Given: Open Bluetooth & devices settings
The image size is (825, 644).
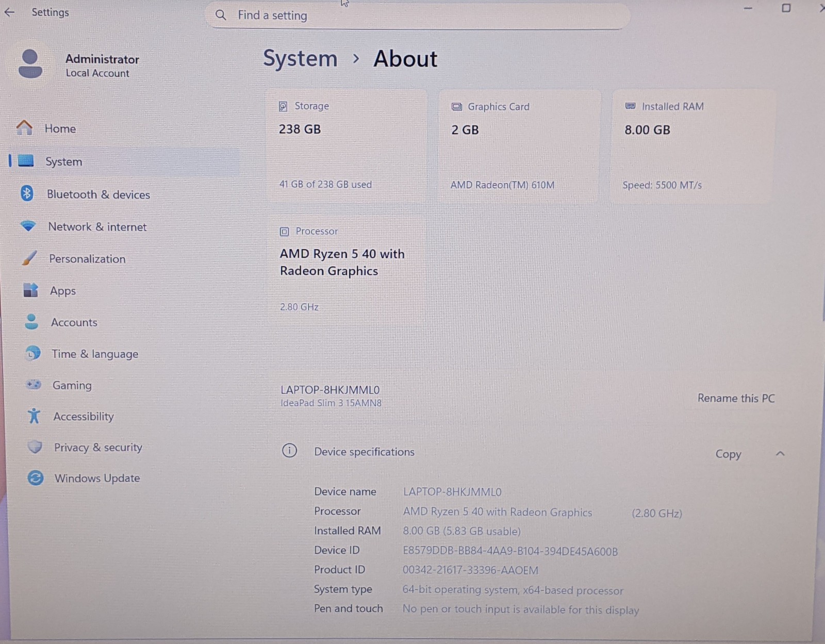Looking at the screenshot, I should 98,194.
